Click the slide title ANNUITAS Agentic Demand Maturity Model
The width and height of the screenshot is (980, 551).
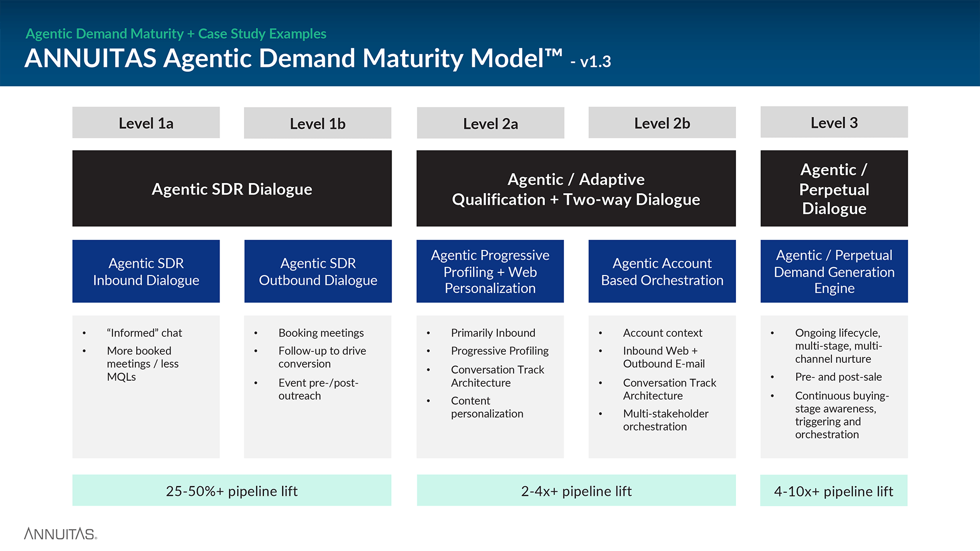coord(293,58)
